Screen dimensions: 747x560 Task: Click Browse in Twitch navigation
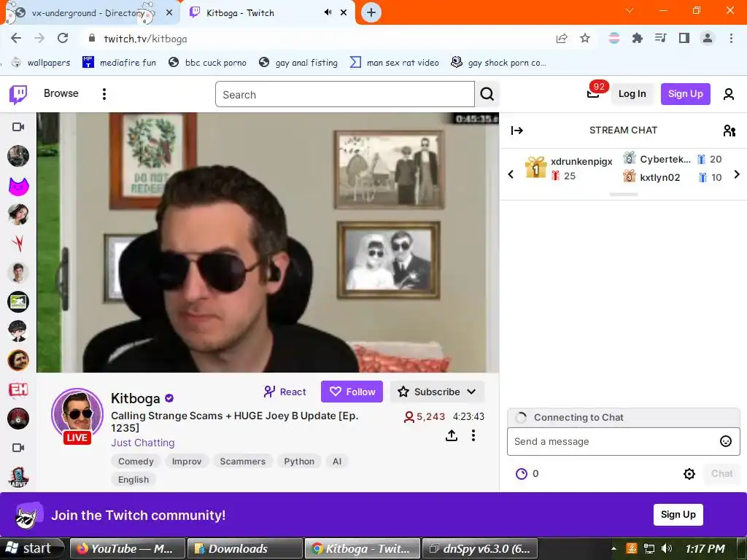61,93
